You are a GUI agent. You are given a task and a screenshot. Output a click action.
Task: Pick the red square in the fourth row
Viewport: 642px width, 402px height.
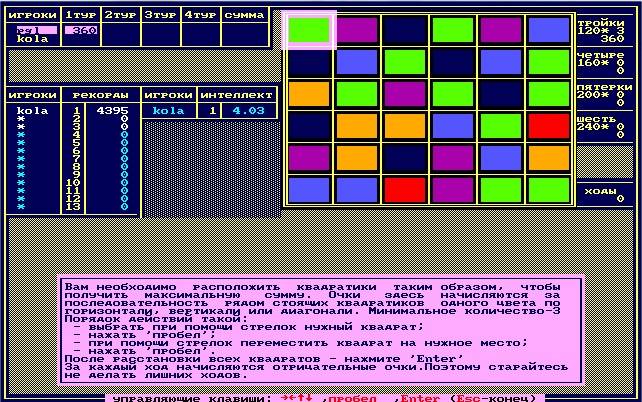(x=549, y=126)
